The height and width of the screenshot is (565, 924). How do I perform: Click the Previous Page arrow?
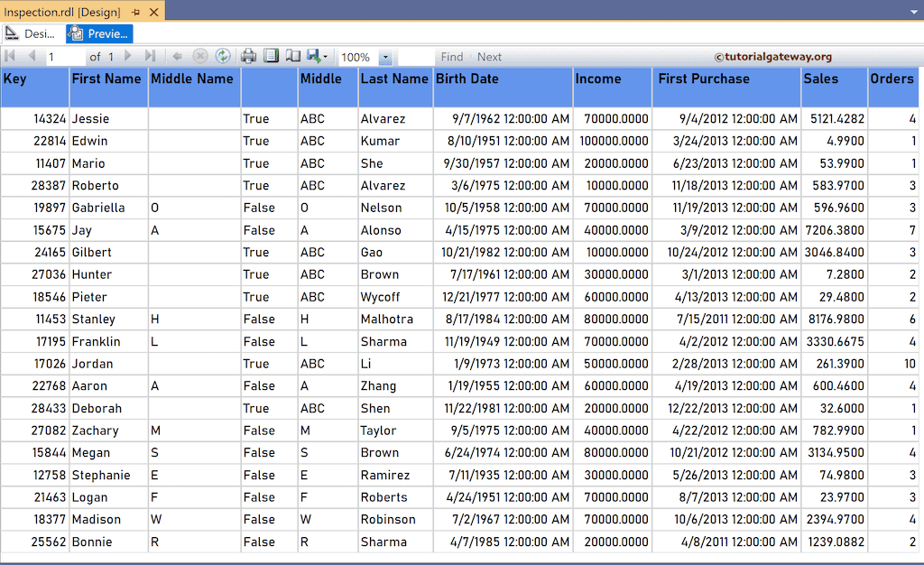coord(31,56)
